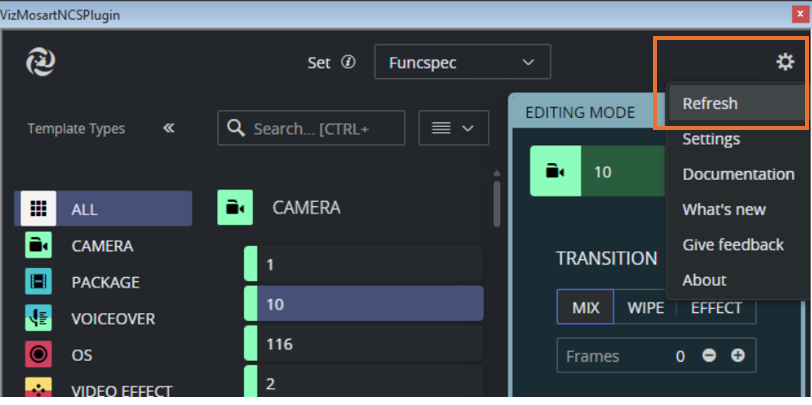Select the ALL template type
Screen dimensions: 812x405
(x=103, y=209)
